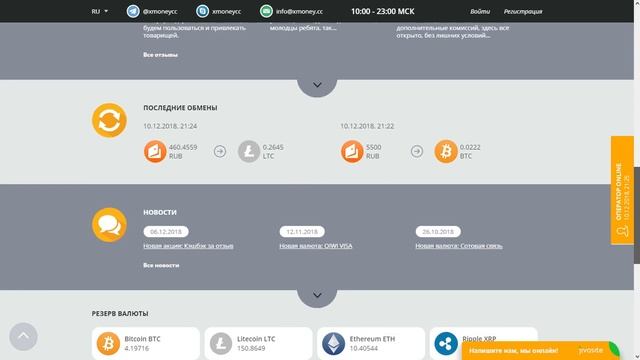Click the scroll-to-top arrow button
Screen dimensions: 640x360
tap(23, 336)
